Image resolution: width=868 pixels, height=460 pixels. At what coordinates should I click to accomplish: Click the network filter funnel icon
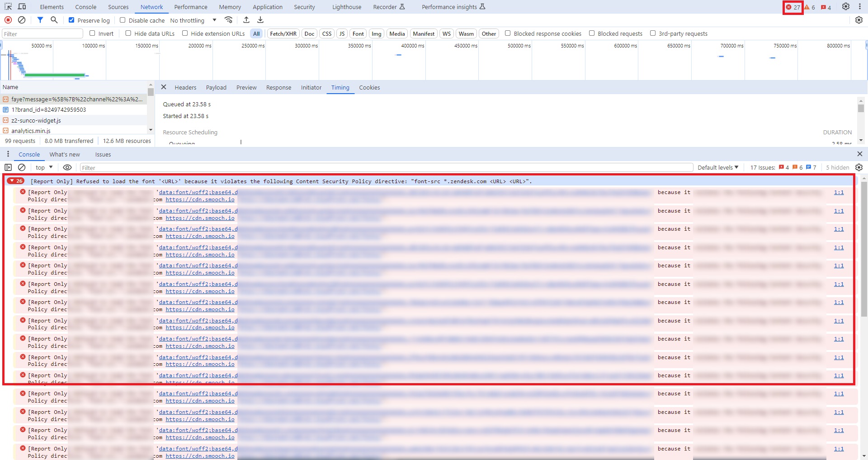[40, 20]
